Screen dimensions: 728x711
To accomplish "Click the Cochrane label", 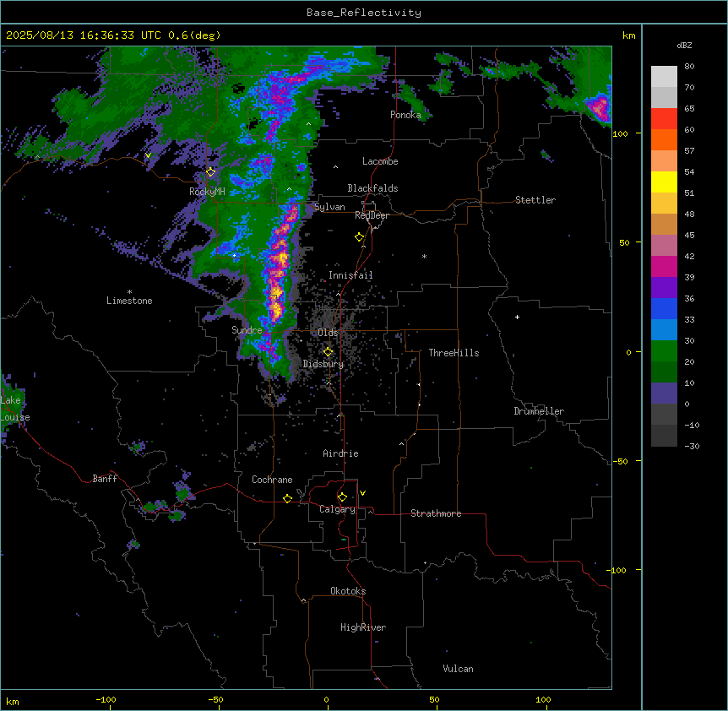I will point(272,480).
